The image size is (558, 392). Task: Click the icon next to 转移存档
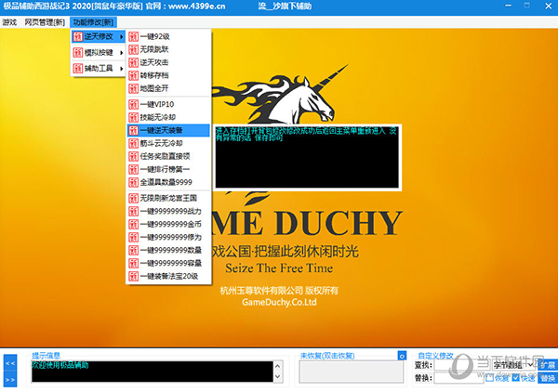[133, 75]
